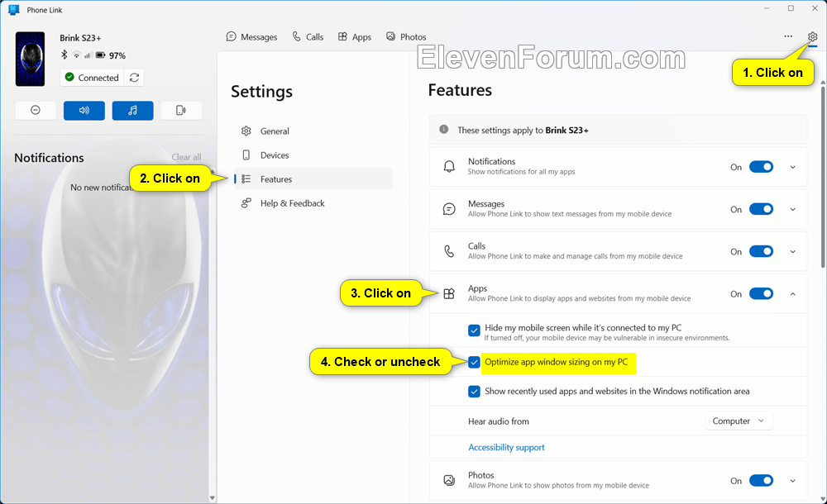Click the Settings page heading
Viewport: 827px width, 504px height.
click(261, 92)
